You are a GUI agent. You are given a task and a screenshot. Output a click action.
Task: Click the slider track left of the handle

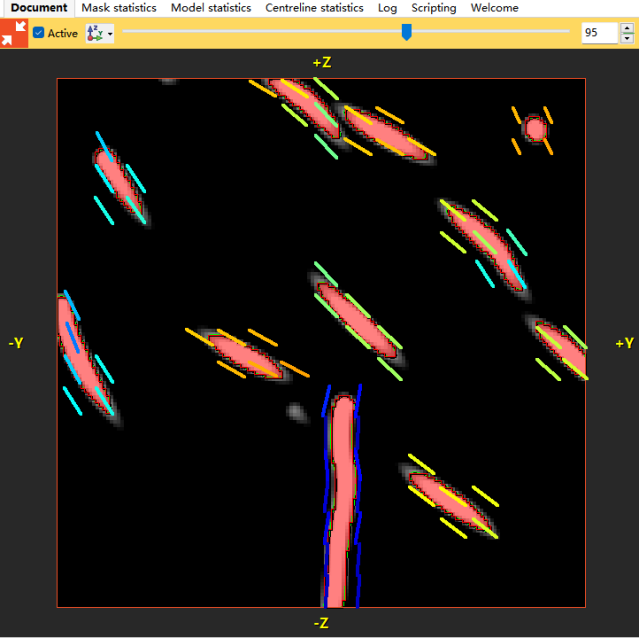[x=261, y=31]
